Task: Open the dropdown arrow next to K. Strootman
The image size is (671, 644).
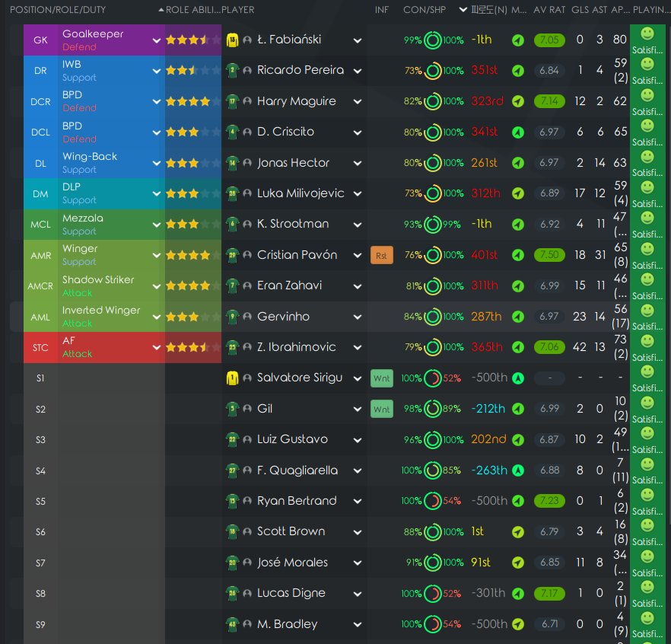Action: [358, 225]
